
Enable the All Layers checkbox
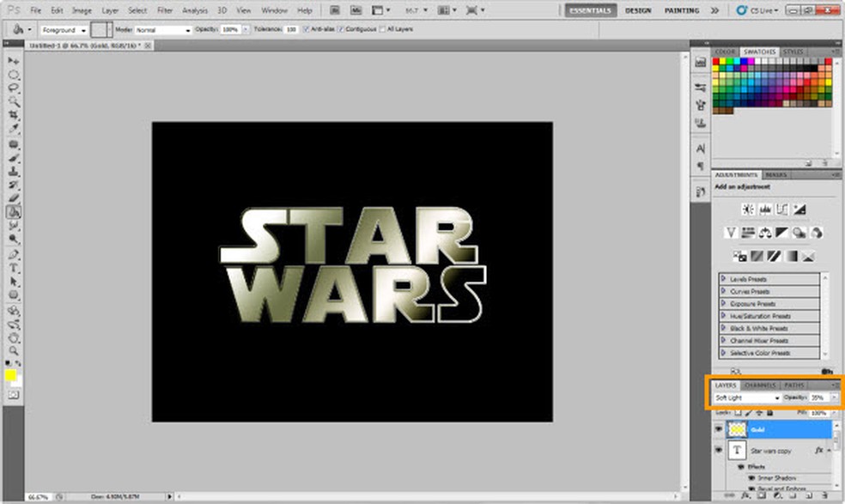pyautogui.click(x=383, y=29)
